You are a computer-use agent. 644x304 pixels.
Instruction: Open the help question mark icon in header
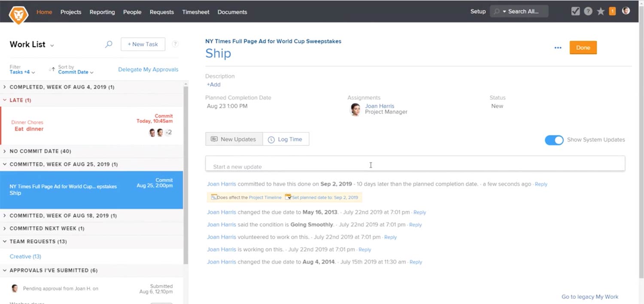[x=588, y=12]
